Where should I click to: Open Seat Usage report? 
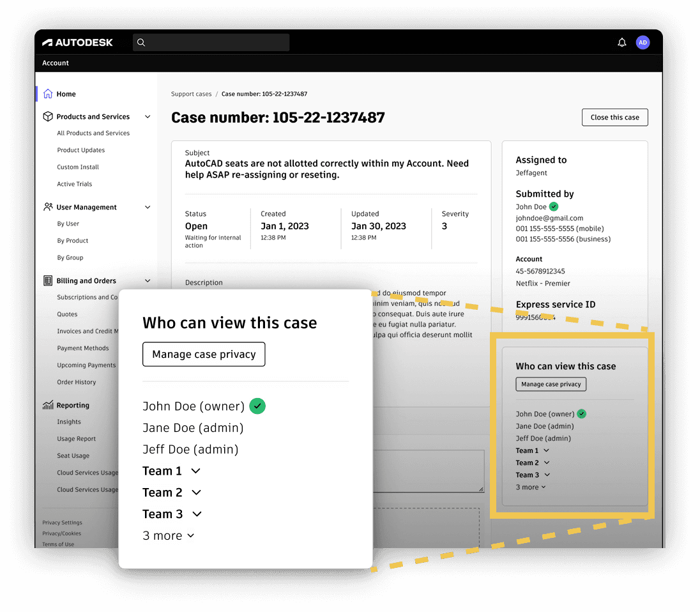tap(73, 455)
